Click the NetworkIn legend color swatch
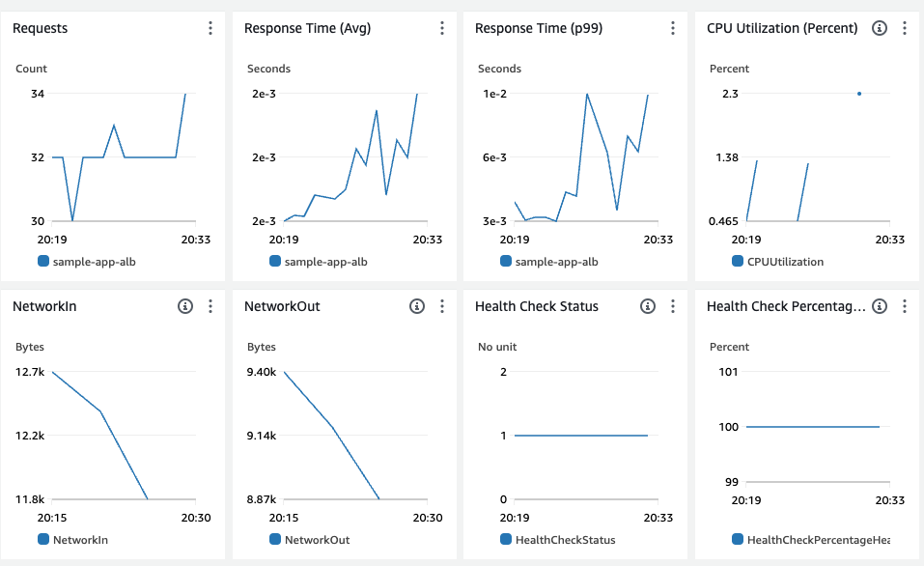924x566 pixels. (x=43, y=539)
